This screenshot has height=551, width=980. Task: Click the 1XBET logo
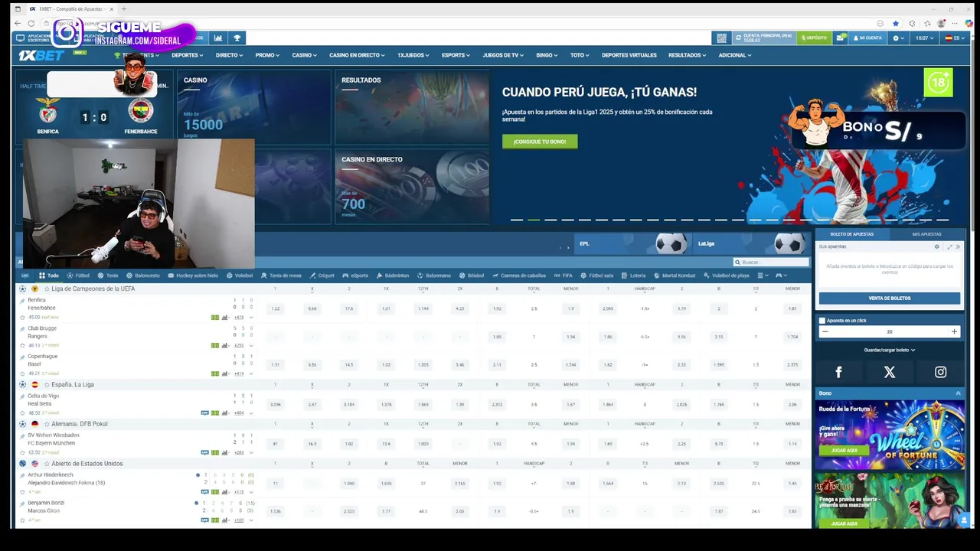click(41, 55)
